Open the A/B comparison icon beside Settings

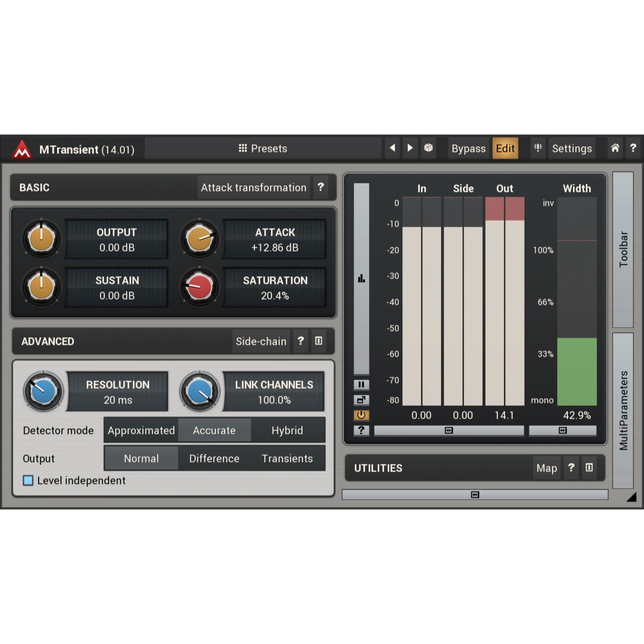click(538, 148)
